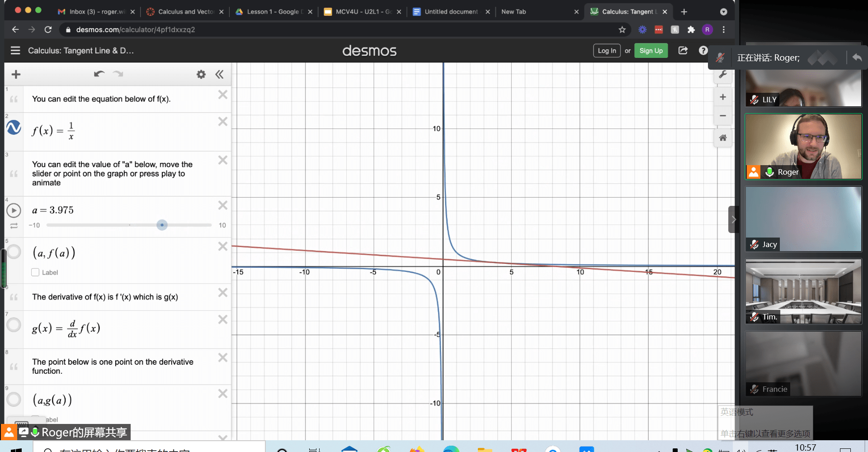Expand the meeting panel arrow beside graph
This screenshot has height=452, width=868.
coord(733,219)
